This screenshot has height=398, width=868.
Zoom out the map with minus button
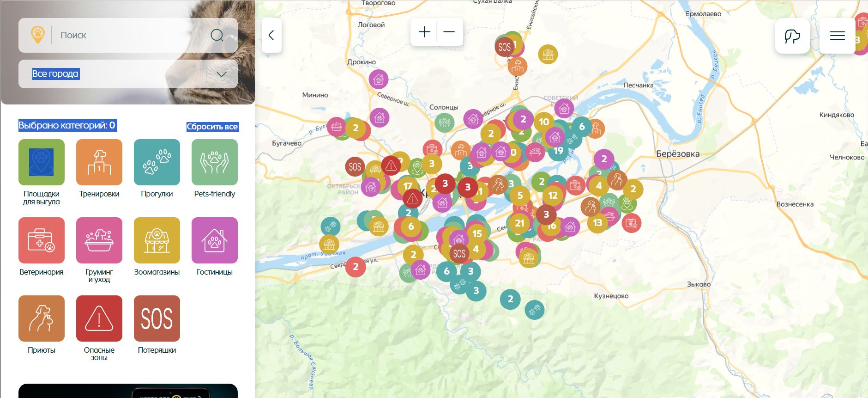450,32
